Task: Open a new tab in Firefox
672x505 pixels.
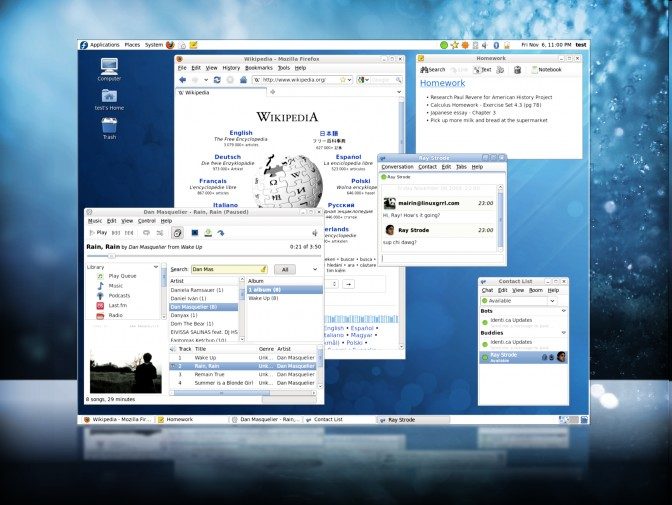Action: 273,92
